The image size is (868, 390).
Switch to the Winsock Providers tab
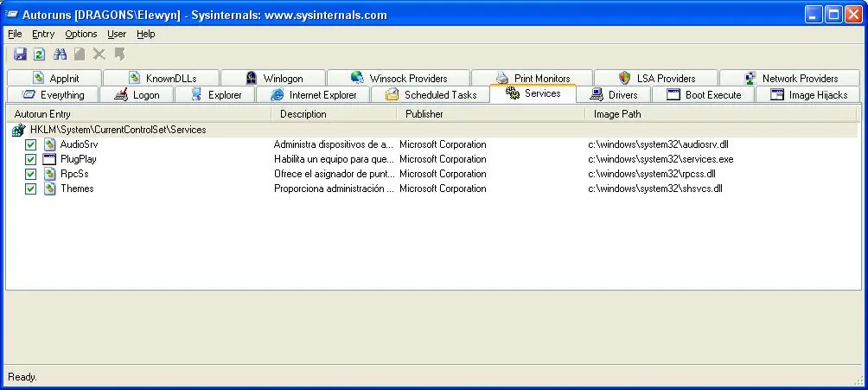pos(398,78)
